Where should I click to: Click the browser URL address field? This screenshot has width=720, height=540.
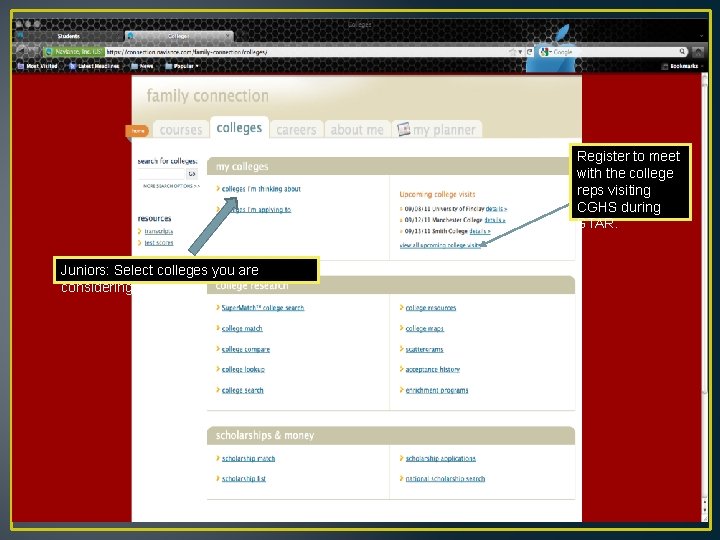(x=305, y=52)
